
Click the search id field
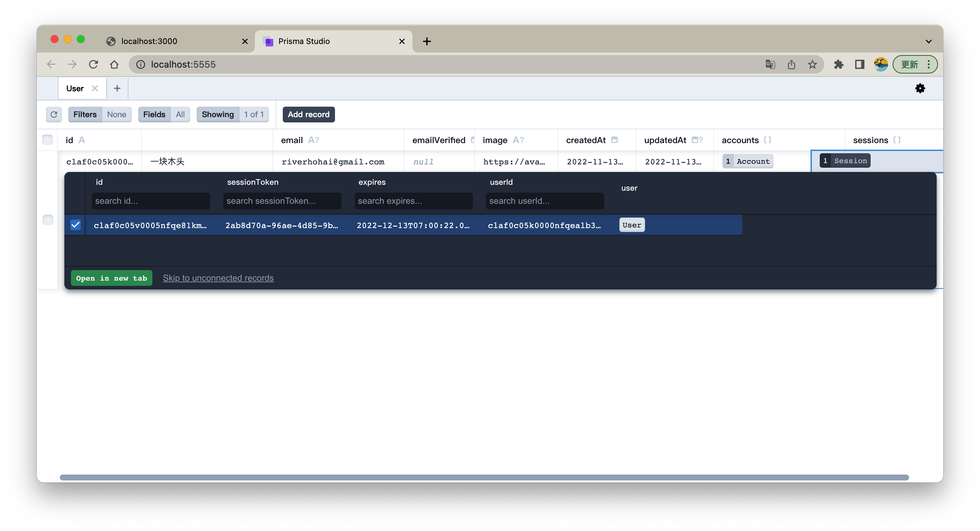pos(151,201)
